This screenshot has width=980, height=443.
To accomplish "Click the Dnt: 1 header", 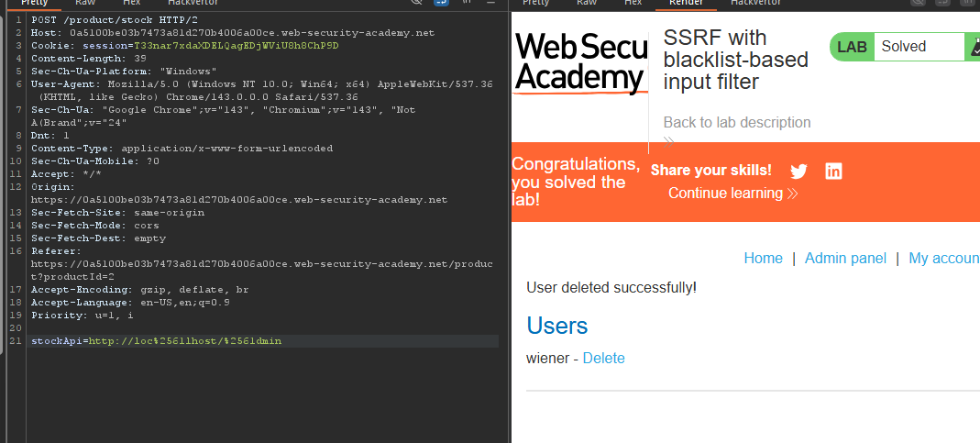I will (50, 135).
